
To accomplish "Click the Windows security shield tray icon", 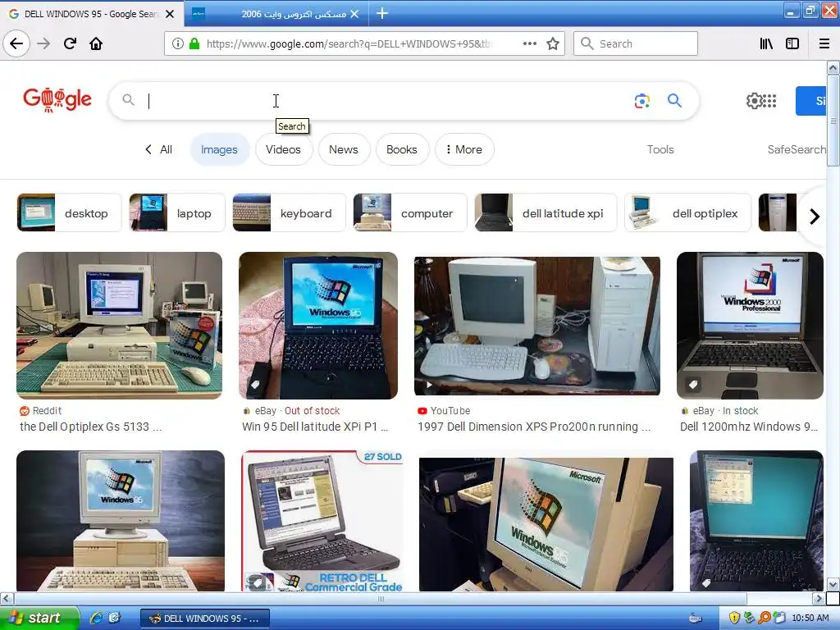I will [734, 618].
